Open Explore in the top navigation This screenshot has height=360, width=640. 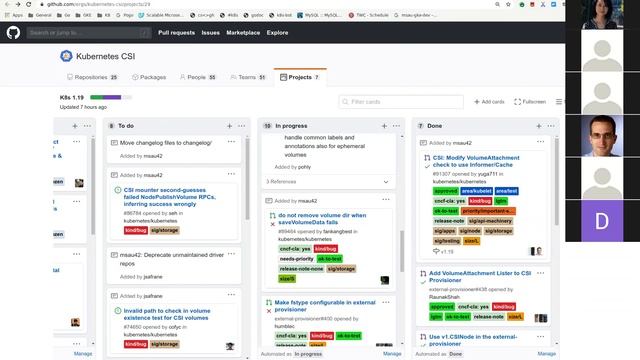pos(278,33)
